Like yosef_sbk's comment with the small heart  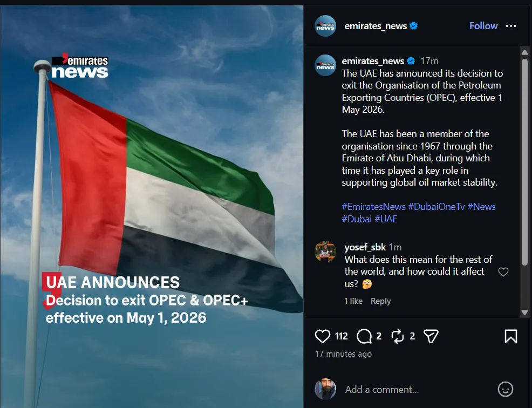pos(503,271)
